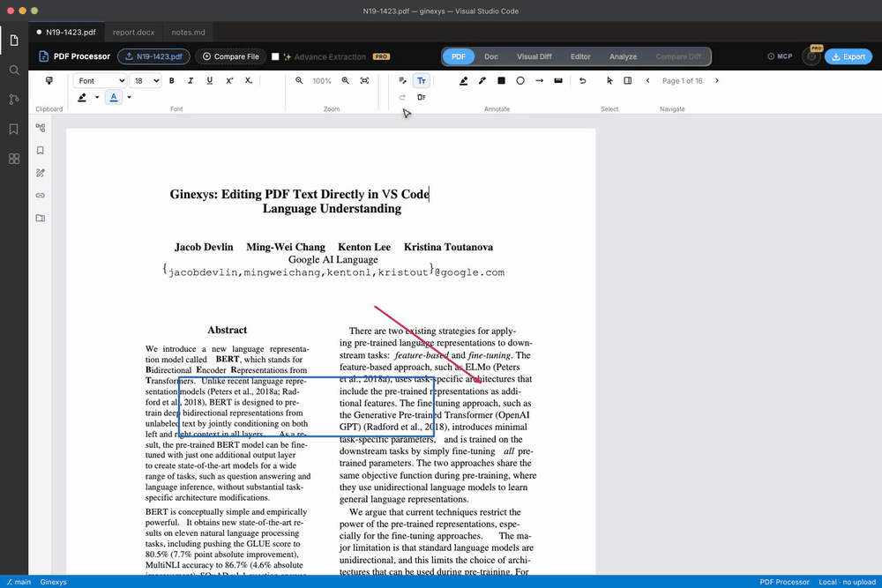882x588 pixels.
Task: Select the freehand pen annotate tool
Action: click(482, 80)
